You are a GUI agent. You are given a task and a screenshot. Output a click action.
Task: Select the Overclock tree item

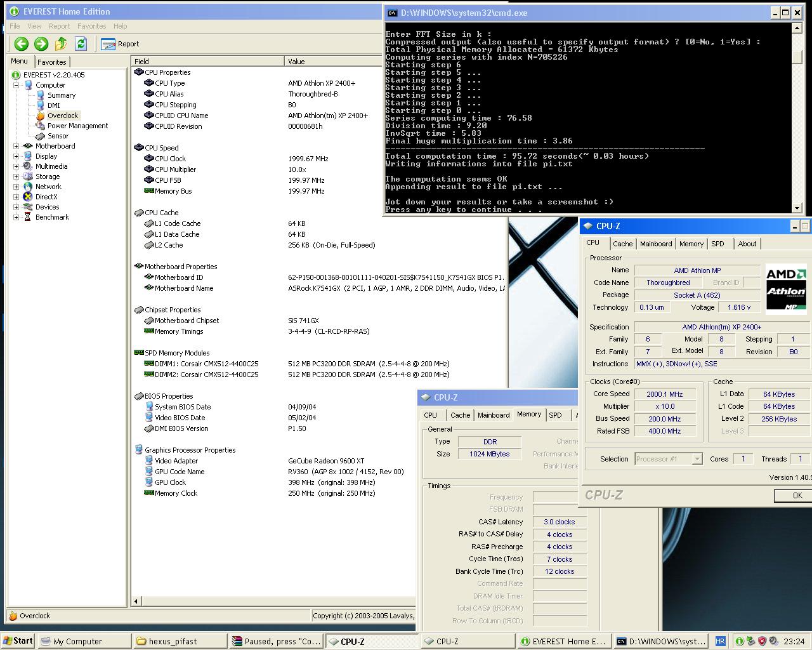(x=63, y=116)
